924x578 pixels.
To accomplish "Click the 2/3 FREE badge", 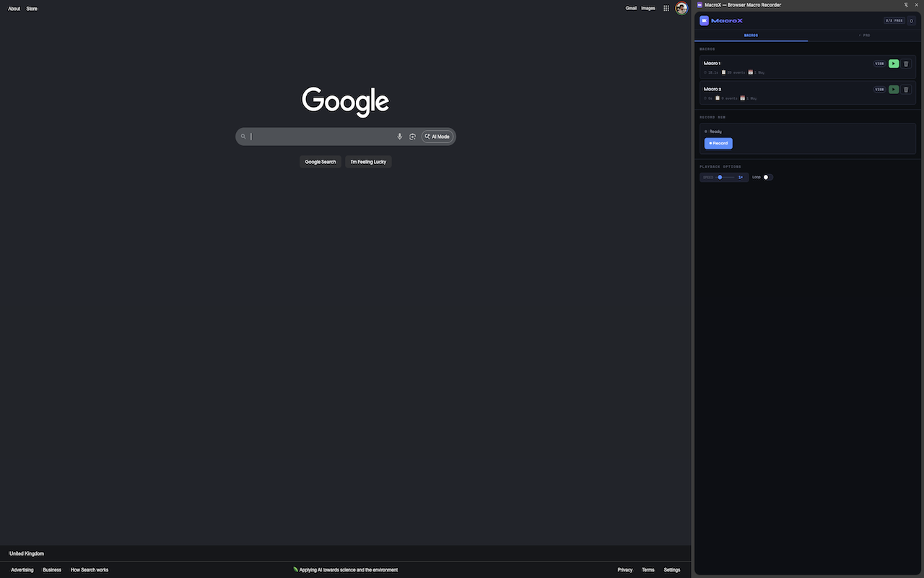I will tap(894, 21).
